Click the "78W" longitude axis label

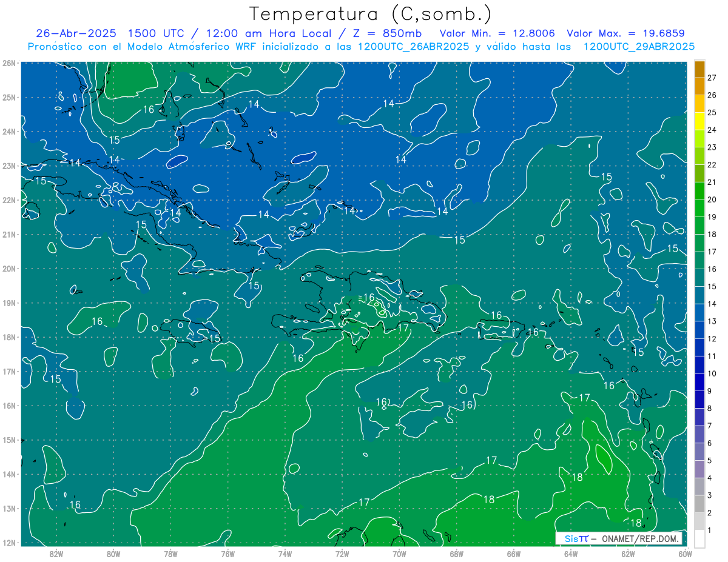click(x=170, y=554)
